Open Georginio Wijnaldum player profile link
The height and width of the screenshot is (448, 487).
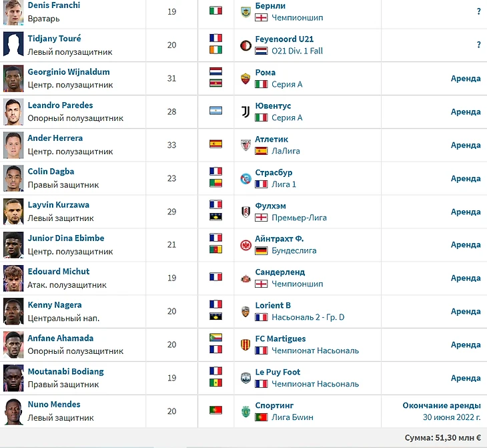69,72
